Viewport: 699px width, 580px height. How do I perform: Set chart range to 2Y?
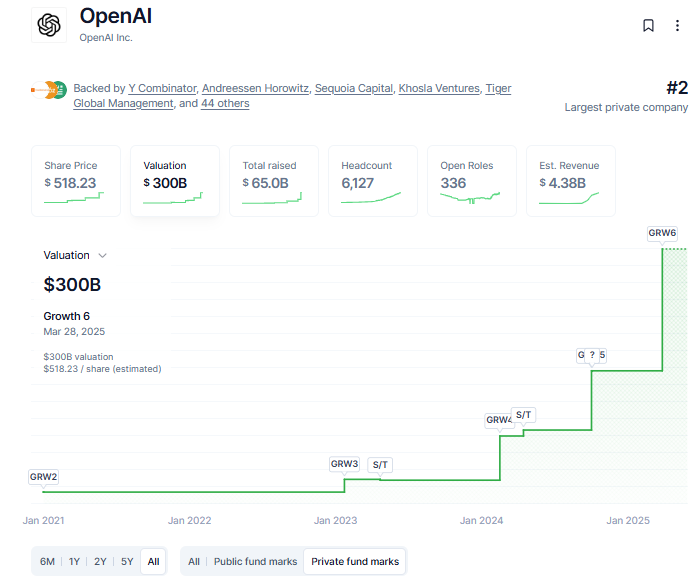pyautogui.click(x=100, y=561)
